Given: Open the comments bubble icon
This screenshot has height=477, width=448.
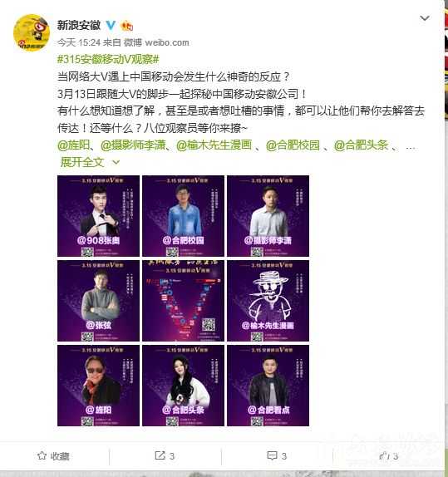Looking at the screenshot, I should pyautogui.click(x=272, y=455).
